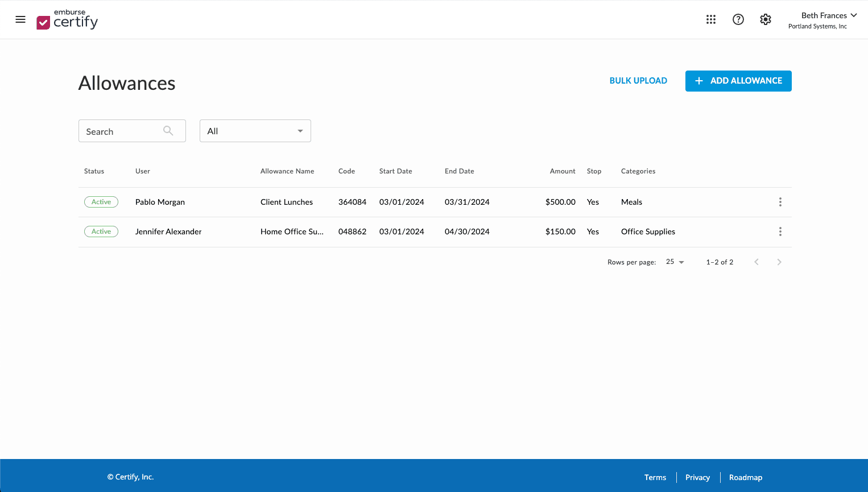Image resolution: width=868 pixels, height=492 pixels.
Task: Click the search magnifier icon
Action: tap(168, 131)
